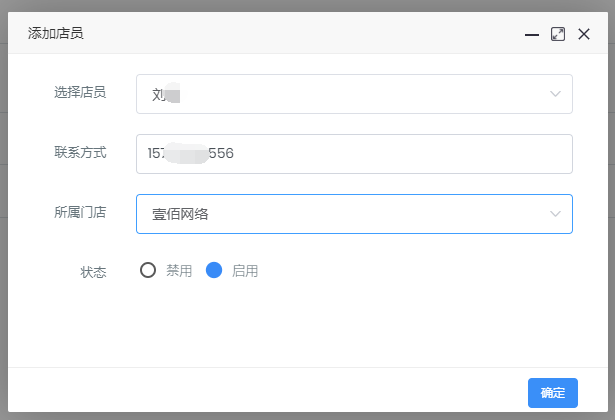615x420 pixels.
Task: Expand the 所属门店 dropdown chevron
Action: [555, 214]
